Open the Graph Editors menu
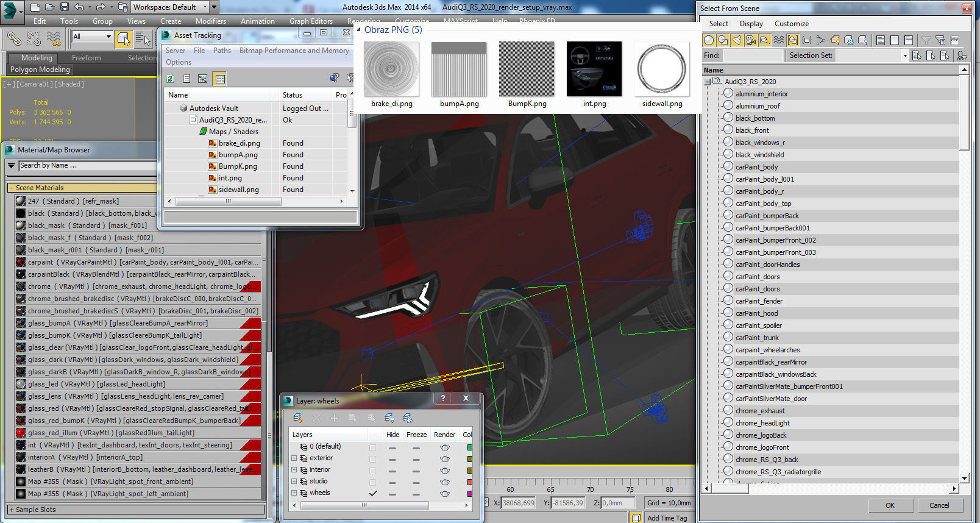980x523 pixels. pos(311,21)
